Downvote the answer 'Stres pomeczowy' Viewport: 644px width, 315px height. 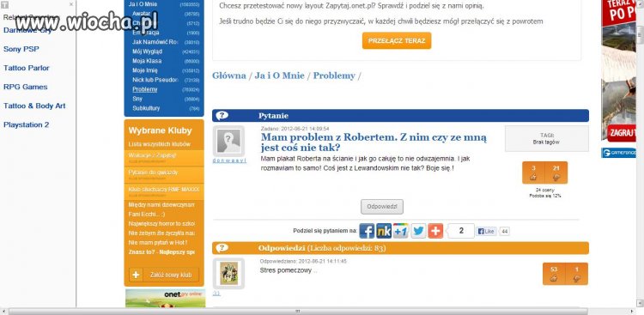pyautogui.click(x=577, y=274)
